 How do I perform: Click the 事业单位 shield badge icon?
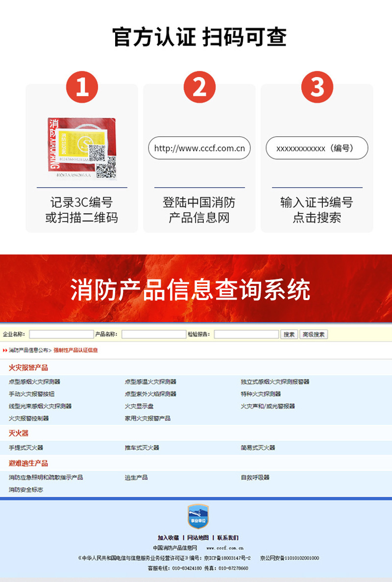point(198,516)
